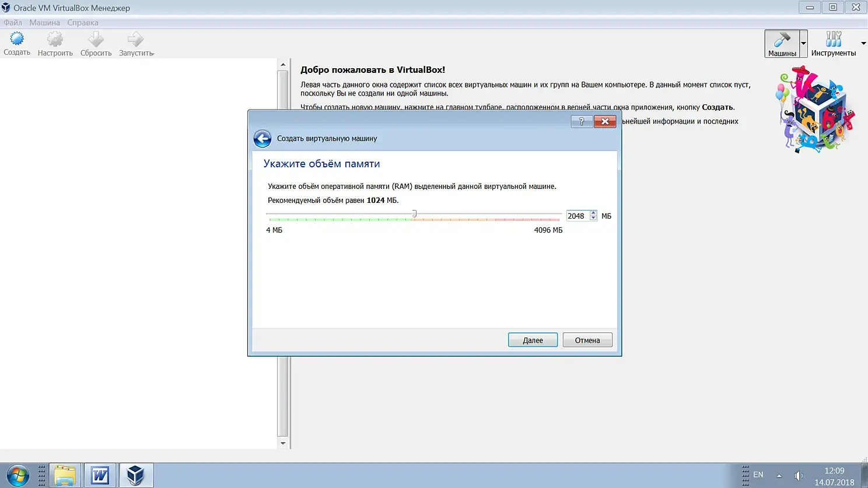The height and width of the screenshot is (488, 868).
Task: Show hidden tray icons arrow
Action: click(x=779, y=476)
